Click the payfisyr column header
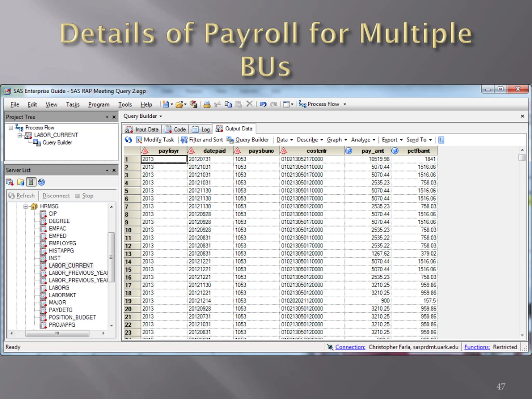This screenshot has width=532, height=399. (x=164, y=151)
